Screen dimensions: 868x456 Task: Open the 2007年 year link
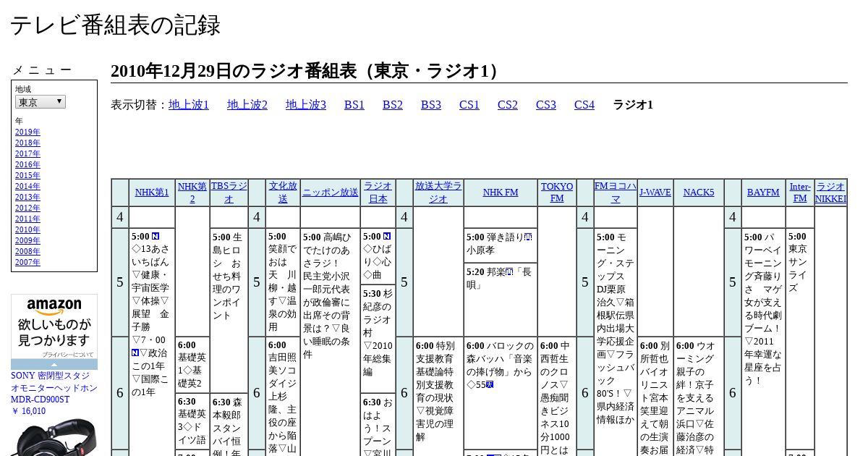pos(27,263)
